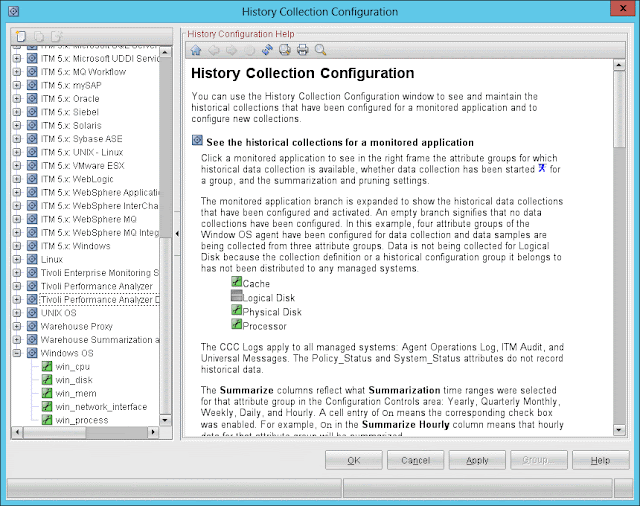Expand the ITM 5.x: Windows branch
Image resolution: width=640 pixels, height=506 pixels.
tap(17, 246)
